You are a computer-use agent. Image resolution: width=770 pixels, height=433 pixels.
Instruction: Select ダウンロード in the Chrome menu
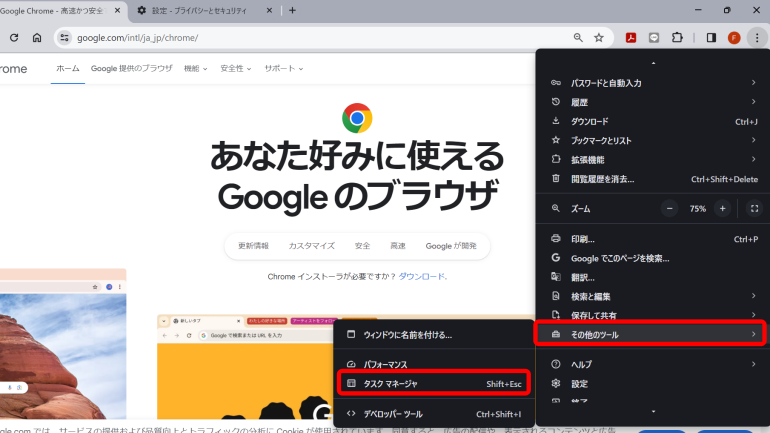pos(653,121)
